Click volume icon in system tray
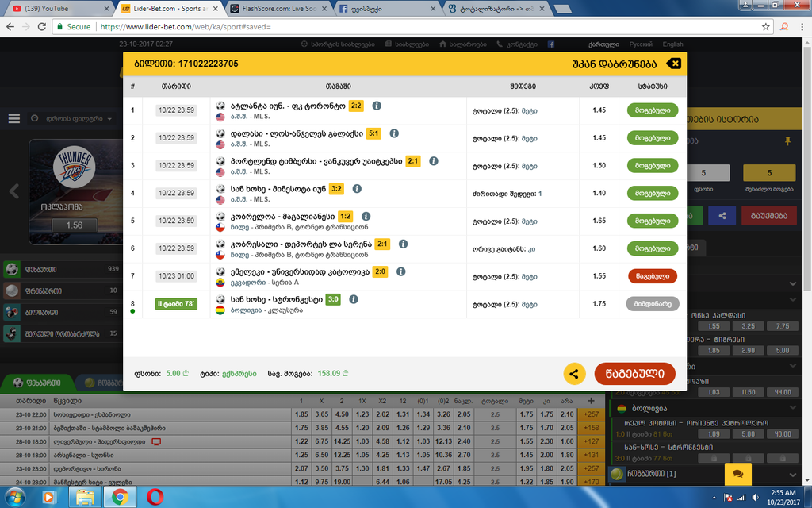Screen dimensions: 812x508 point(756,498)
